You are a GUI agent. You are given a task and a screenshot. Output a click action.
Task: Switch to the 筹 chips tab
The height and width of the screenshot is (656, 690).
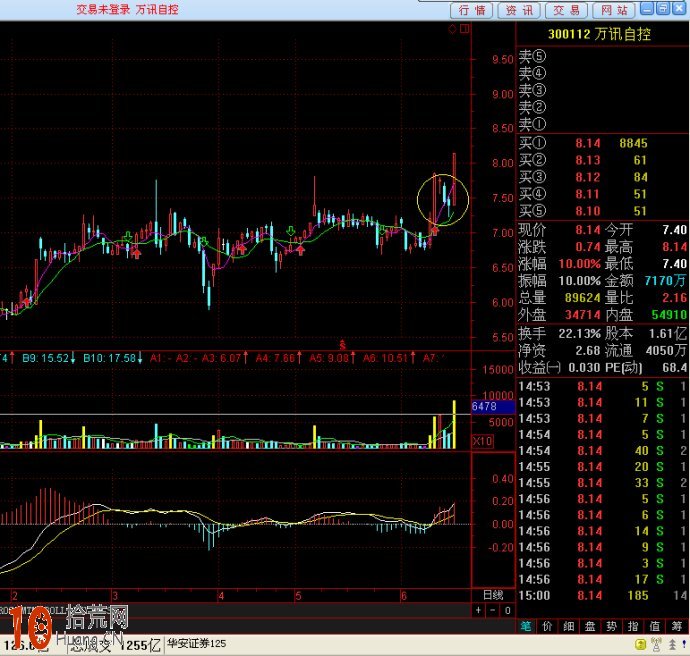(676, 626)
